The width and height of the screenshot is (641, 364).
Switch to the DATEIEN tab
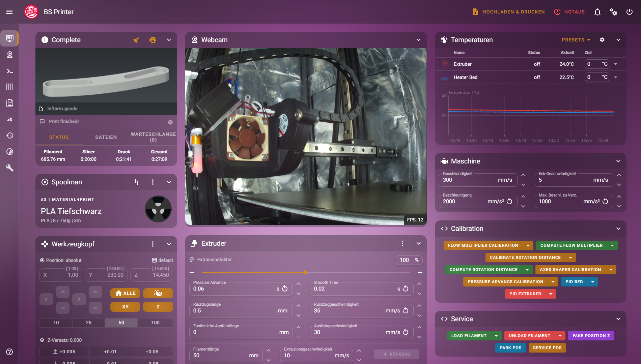pyautogui.click(x=106, y=137)
